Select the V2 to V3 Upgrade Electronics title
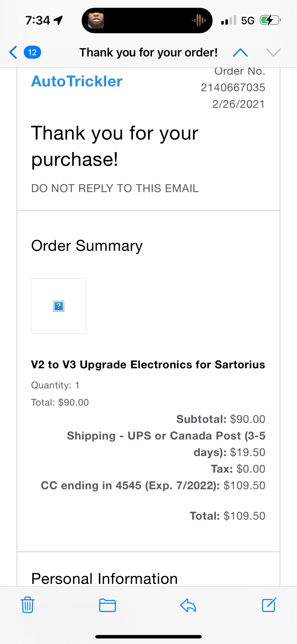The image size is (297, 644). pyautogui.click(x=148, y=364)
